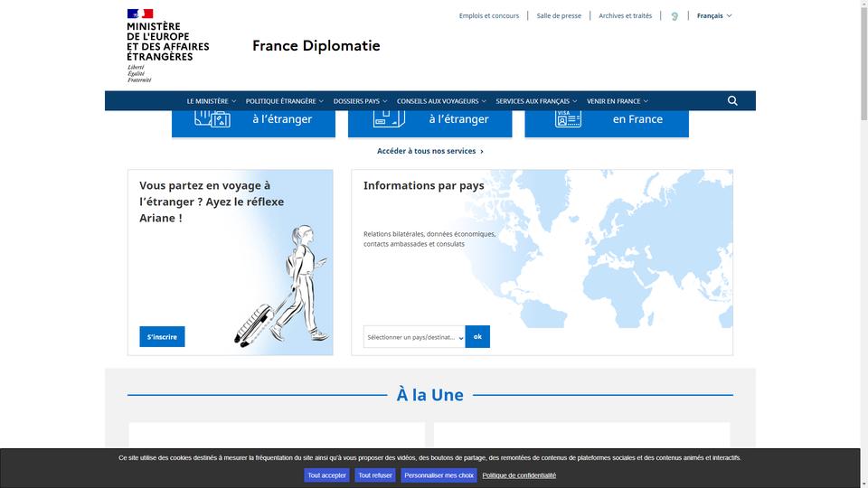Image resolution: width=868 pixels, height=488 pixels.
Task: Click the world map image
Action: (600, 249)
